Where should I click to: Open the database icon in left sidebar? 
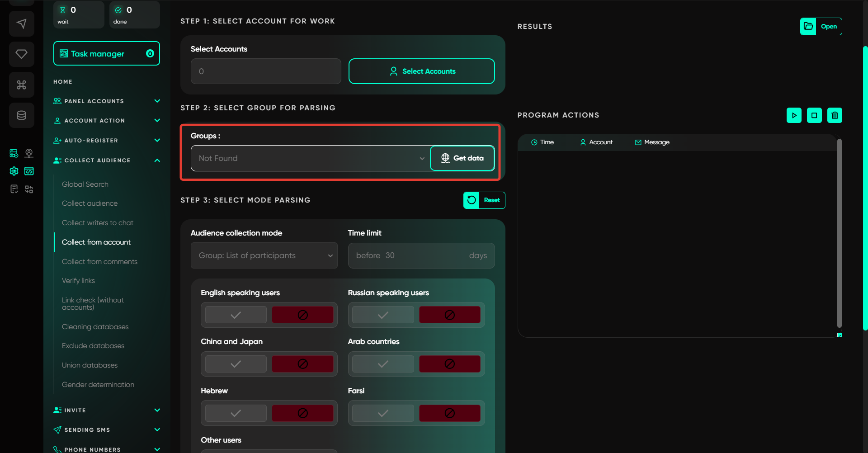pyautogui.click(x=21, y=115)
